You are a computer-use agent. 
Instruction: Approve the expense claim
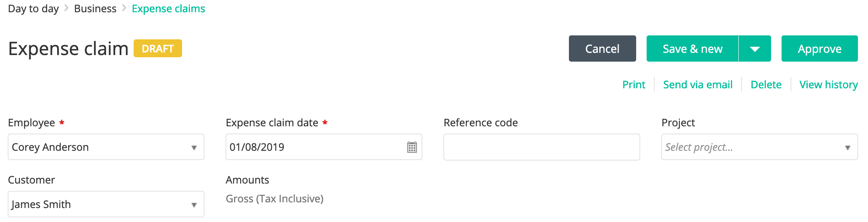coord(820,49)
